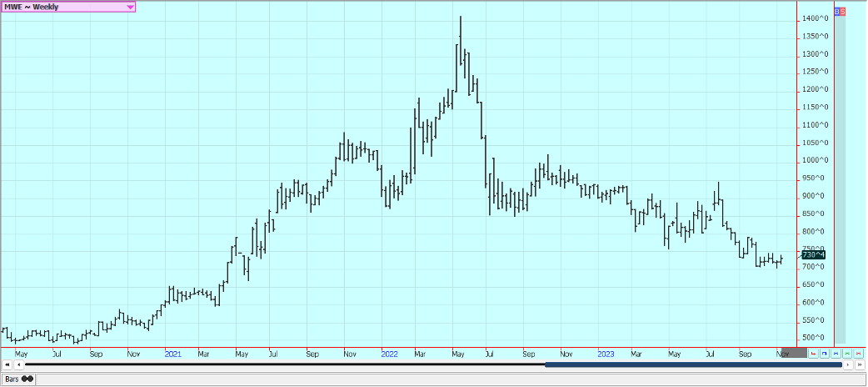This screenshot has width=868, height=387.
Task: Click the red S sell button
Action: pos(843,11)
